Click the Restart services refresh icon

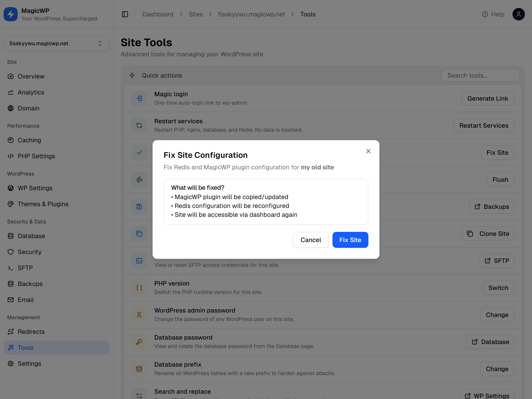[139, 125]
